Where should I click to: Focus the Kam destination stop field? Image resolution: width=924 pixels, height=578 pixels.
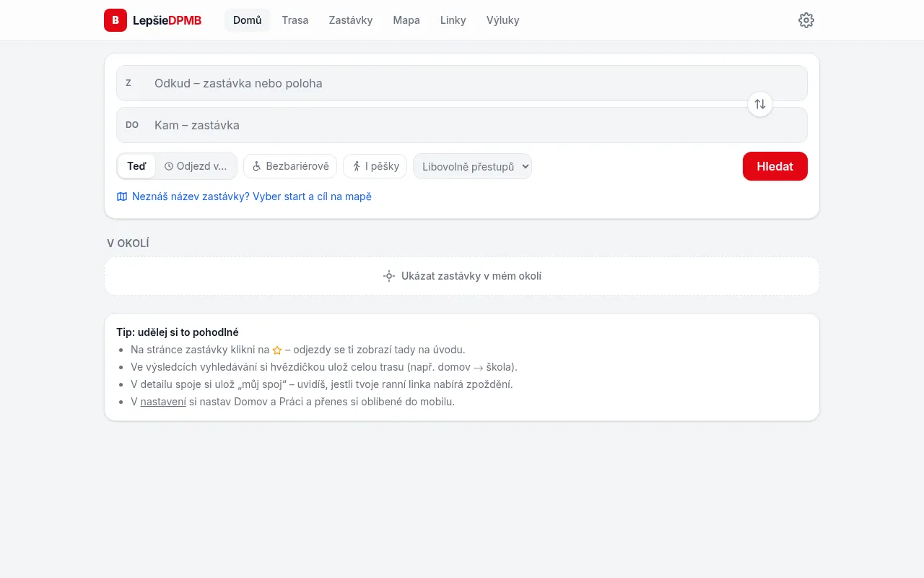(462, 125)
